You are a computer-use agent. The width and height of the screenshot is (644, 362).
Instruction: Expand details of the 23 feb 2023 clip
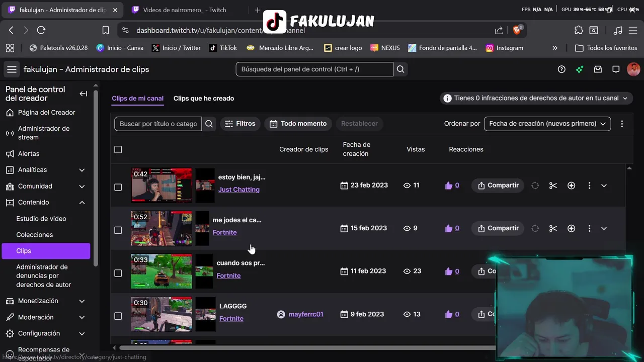click(x=604, y=186)
